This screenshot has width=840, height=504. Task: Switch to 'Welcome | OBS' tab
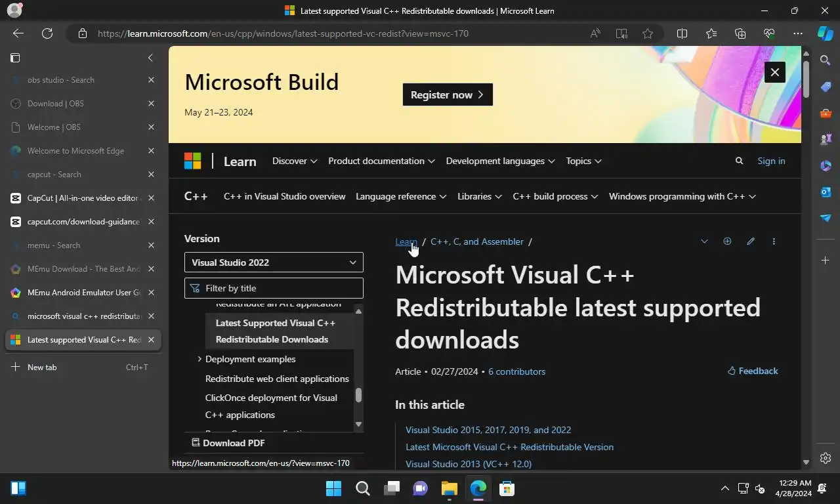pos(83,127)
